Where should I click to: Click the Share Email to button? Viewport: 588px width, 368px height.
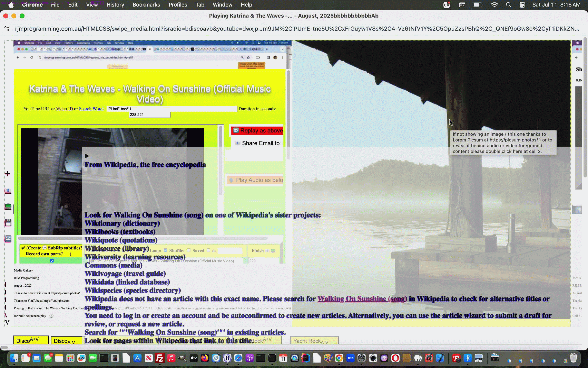point(257,143)
